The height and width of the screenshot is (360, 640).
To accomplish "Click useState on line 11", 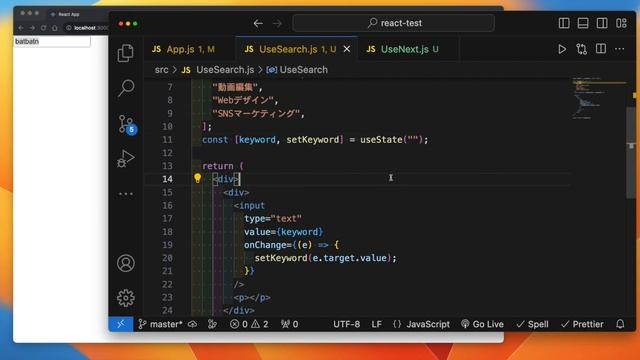I will coord(381,140).
